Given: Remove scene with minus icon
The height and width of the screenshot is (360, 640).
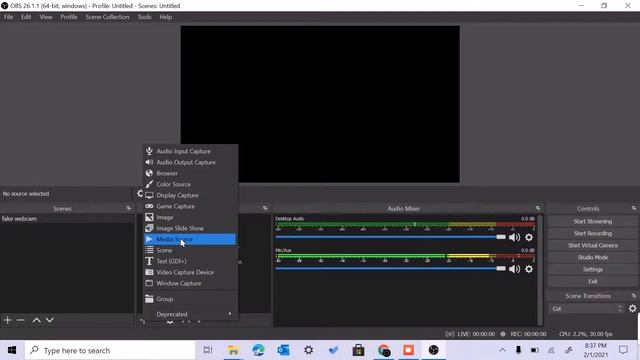Looking at the screenshot, I should [x=20, y=320].
